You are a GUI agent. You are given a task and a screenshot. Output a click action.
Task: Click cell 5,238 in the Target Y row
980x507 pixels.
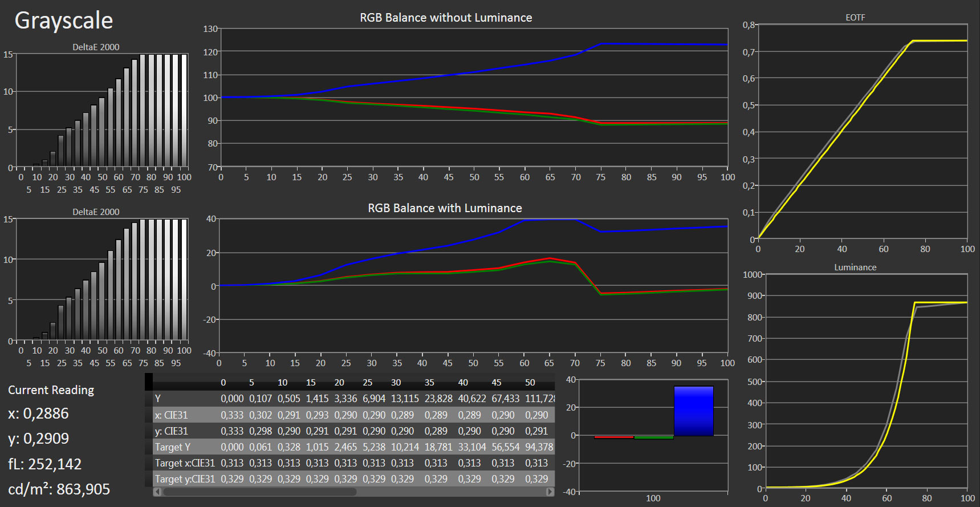(x=374, y=447)
